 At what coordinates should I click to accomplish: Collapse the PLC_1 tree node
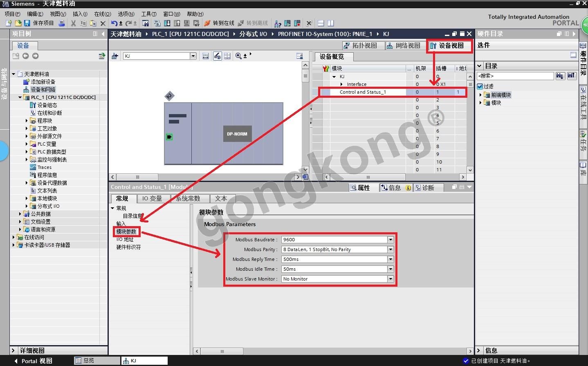[20, 97]
